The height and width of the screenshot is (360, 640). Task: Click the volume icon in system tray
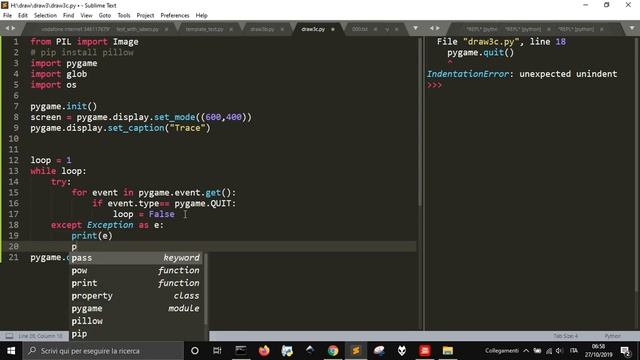coord(559,351)
